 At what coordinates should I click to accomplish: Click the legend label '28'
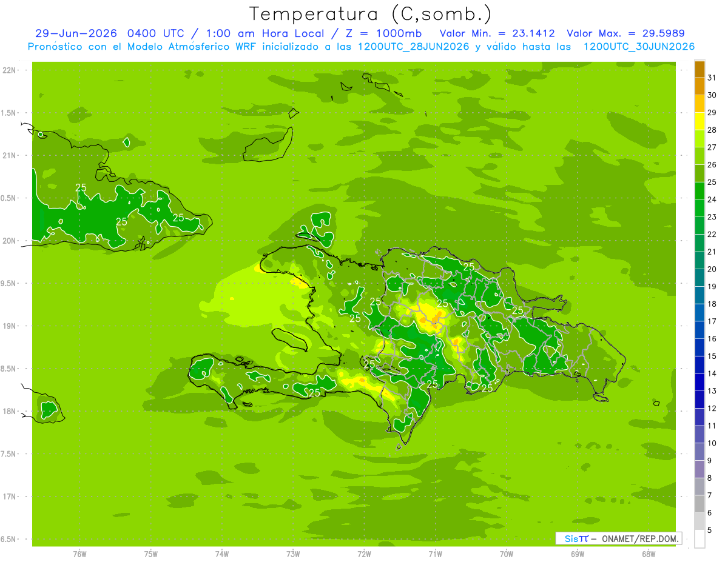pyautogui.click(x=712, y=130)
